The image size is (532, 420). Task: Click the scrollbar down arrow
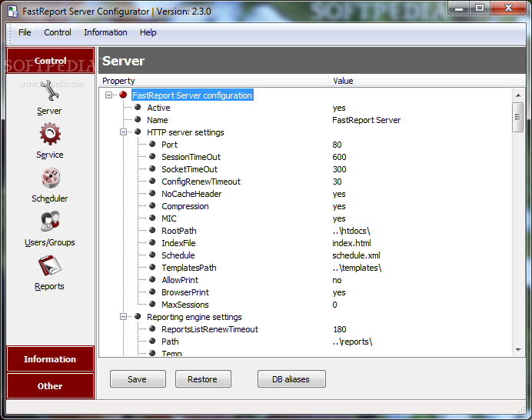(x=518, y=350)
